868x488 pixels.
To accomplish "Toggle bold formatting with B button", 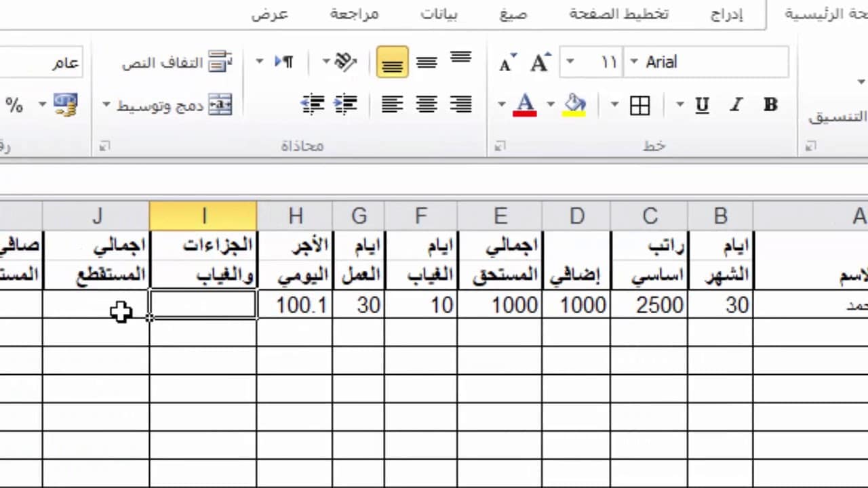I will [770, 105].
